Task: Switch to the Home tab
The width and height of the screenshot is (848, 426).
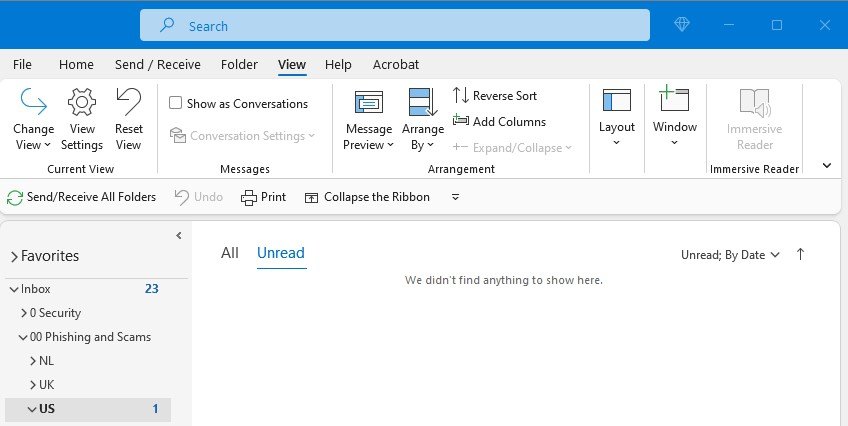Action: tap(76, 64)
